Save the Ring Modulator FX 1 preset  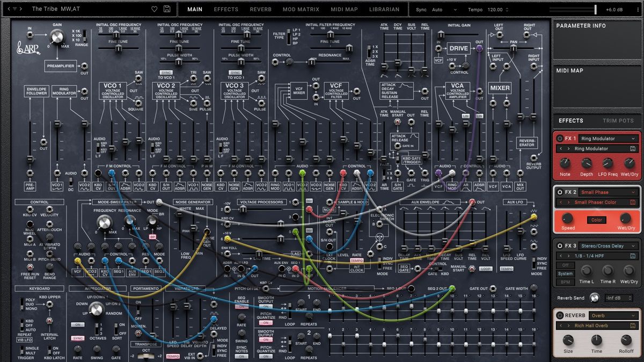coord(633,149)
